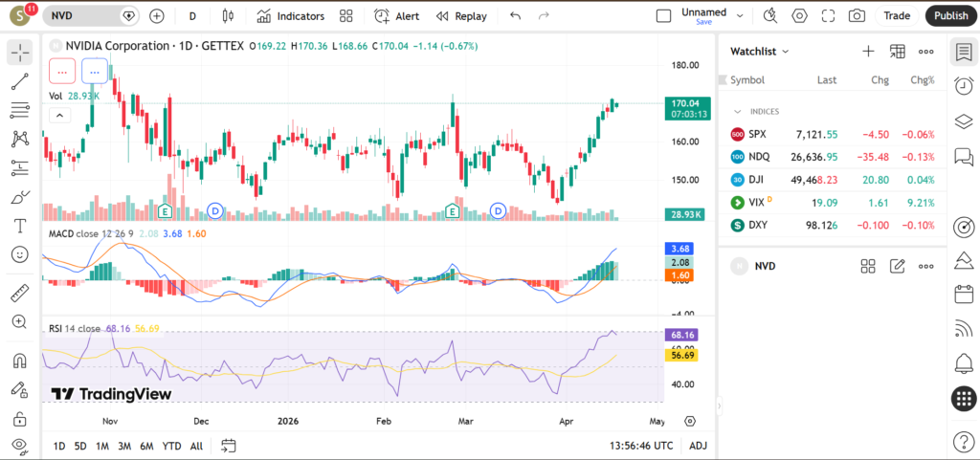980x460 pixels.
Task: Click the fullscreen mode icon
Action: tap(829, 16)
